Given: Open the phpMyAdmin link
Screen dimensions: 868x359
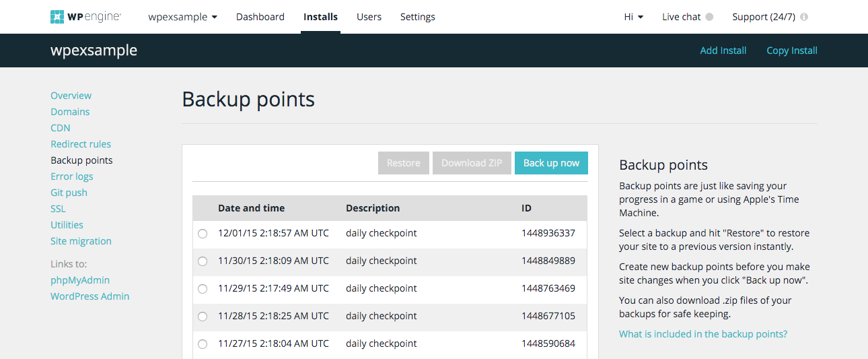Looking at the screenshot, I should click(x=80, y=280).
